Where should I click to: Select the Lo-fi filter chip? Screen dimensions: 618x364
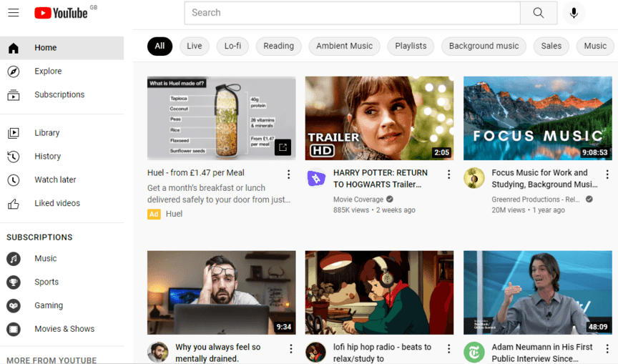click(232, 46)
